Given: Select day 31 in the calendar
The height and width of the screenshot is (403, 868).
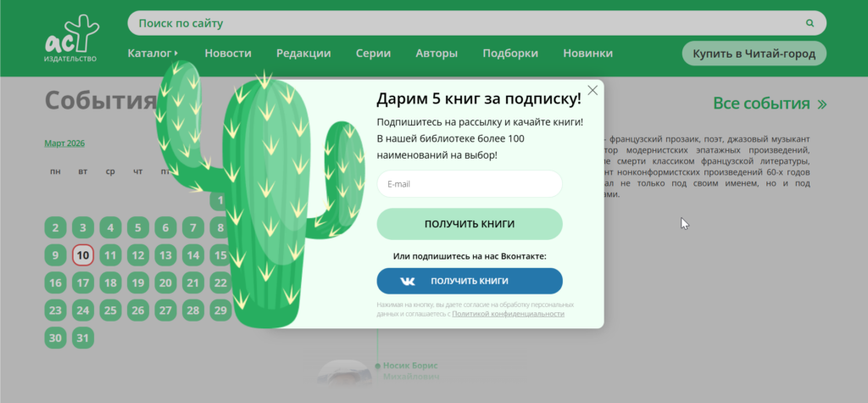Looking at the screenshot, I should 82,338.
